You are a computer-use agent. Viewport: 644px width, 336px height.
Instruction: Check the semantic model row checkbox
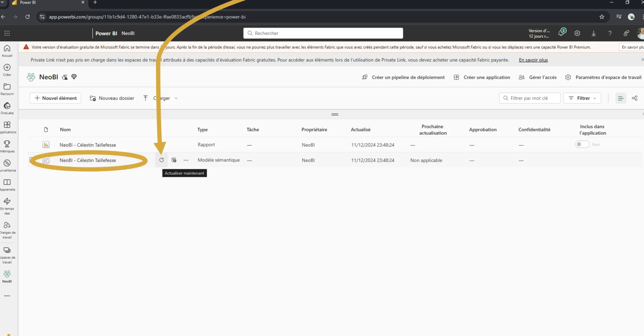31,160
